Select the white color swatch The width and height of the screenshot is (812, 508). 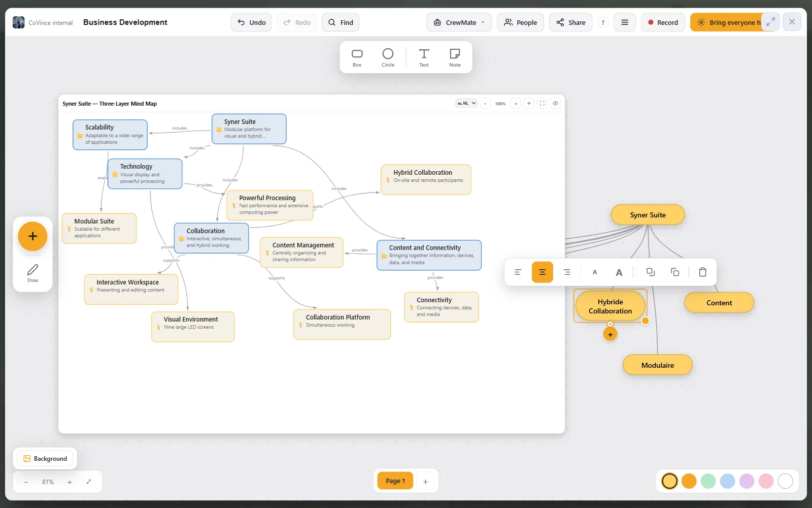pyautogui.click(x=785, y=481)
